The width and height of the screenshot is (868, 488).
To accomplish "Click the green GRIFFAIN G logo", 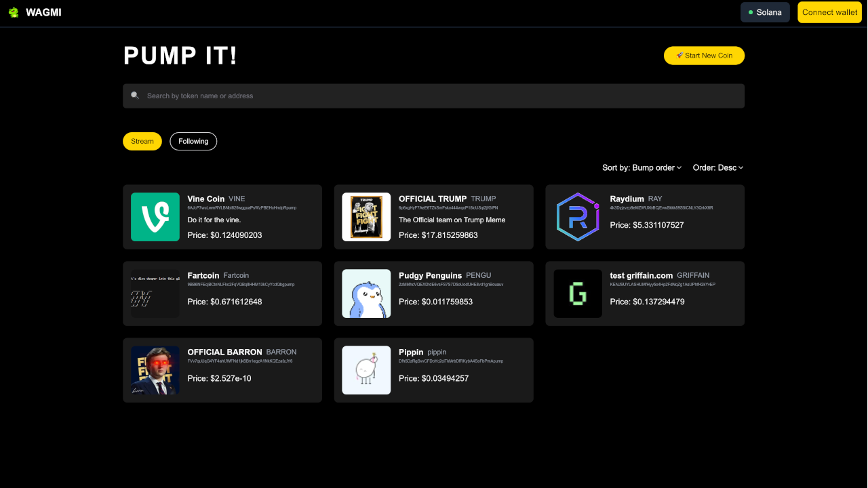I will [578, 293].
